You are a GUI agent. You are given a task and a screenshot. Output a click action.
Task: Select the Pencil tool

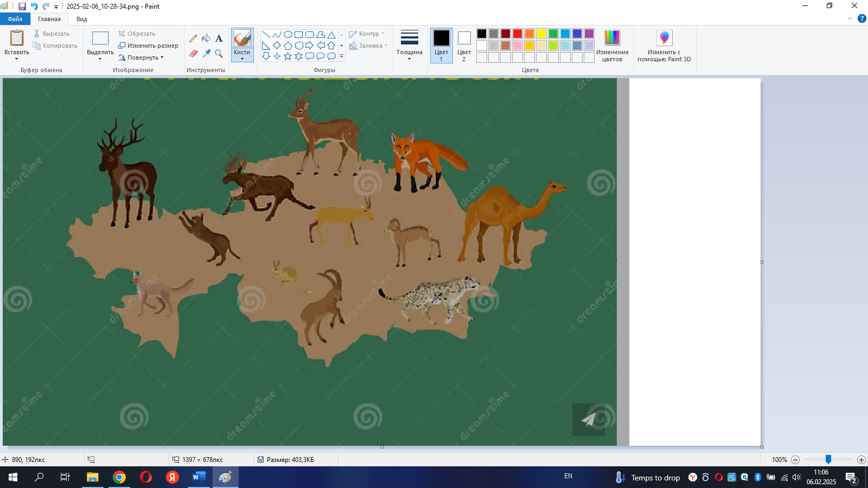coord(193,38)
